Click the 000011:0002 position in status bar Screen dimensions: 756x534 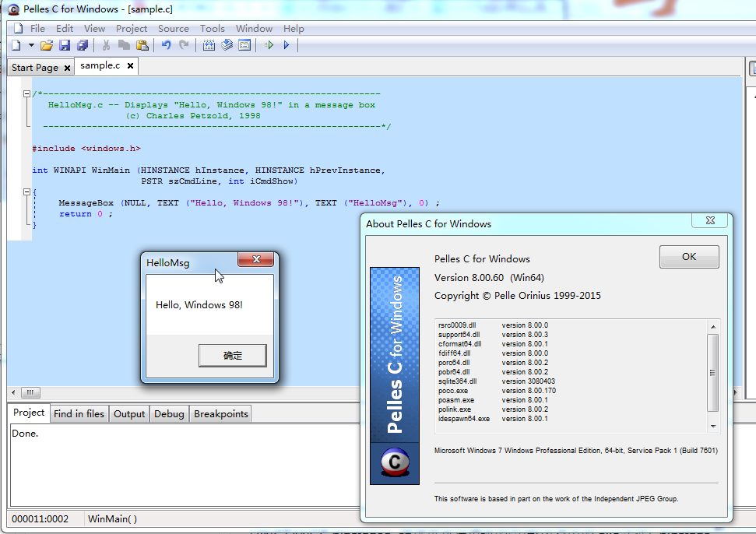point(40,519)
